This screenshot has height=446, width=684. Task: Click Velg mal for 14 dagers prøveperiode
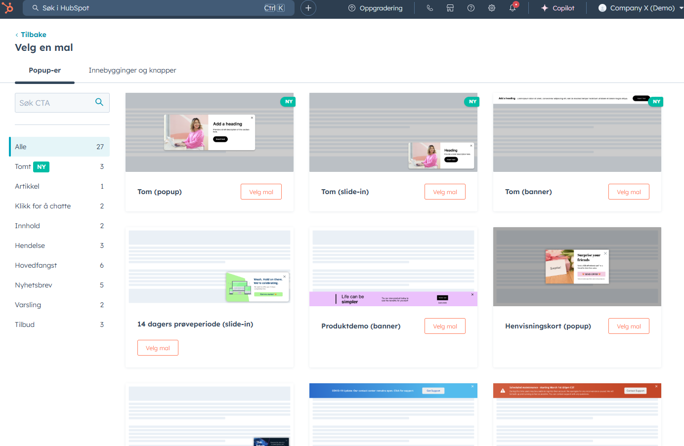click(157, 348)
